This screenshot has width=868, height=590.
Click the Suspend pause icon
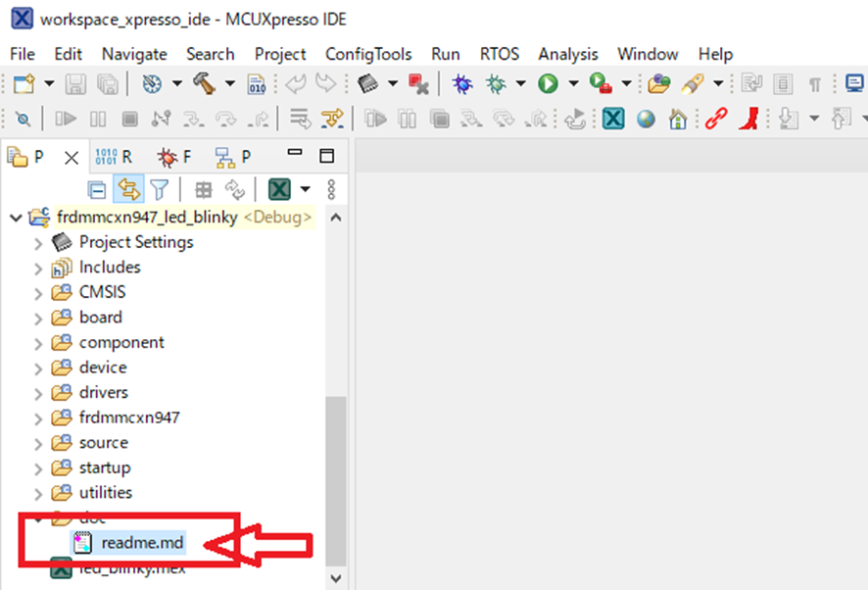coord(98,119)
